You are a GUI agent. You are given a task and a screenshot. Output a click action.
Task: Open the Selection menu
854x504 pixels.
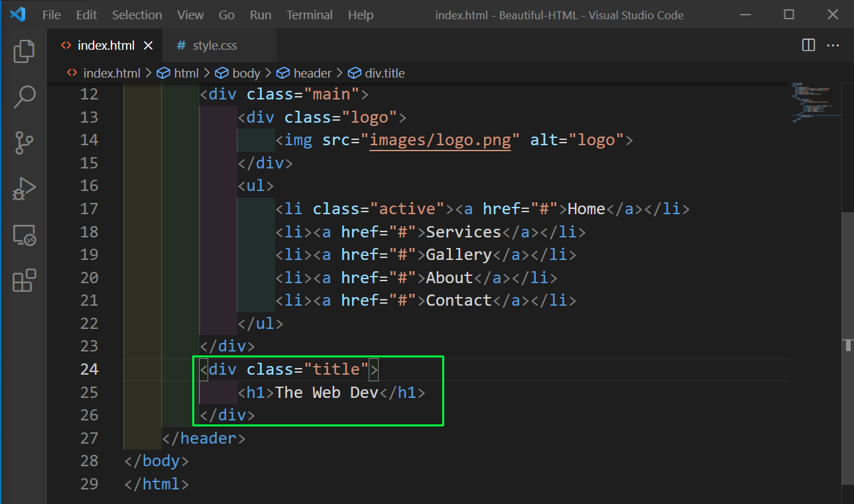(x=137, y=15)
